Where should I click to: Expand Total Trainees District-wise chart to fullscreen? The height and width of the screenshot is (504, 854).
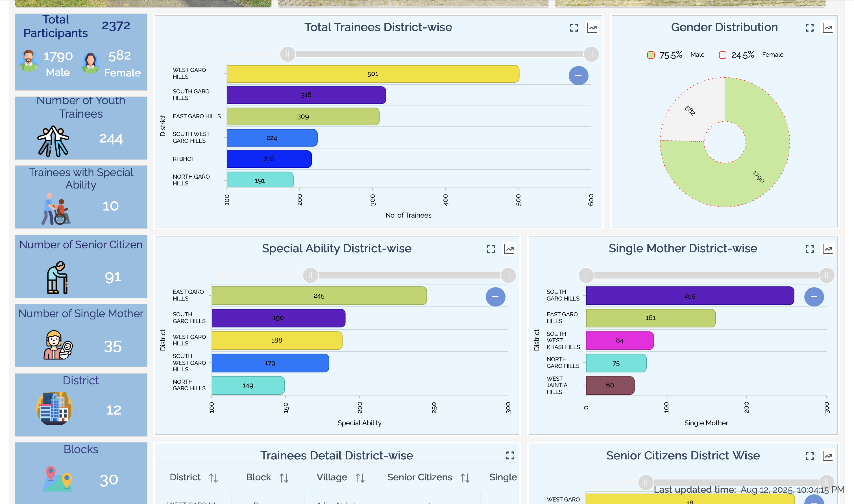click(574, 28)
